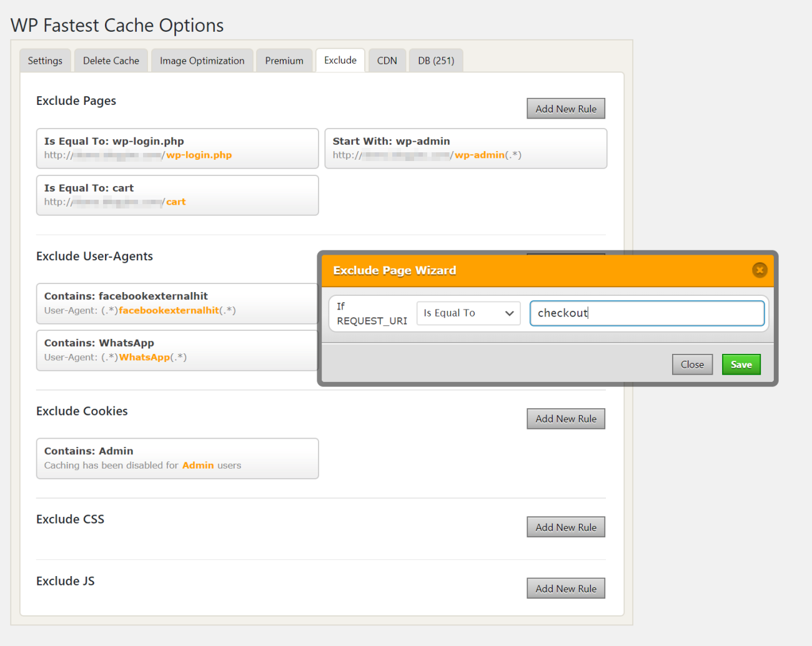Viewport: 812px width, 646px height.
Task: Edit the cart exclude page rule
Action: click(x=177, y=195)
